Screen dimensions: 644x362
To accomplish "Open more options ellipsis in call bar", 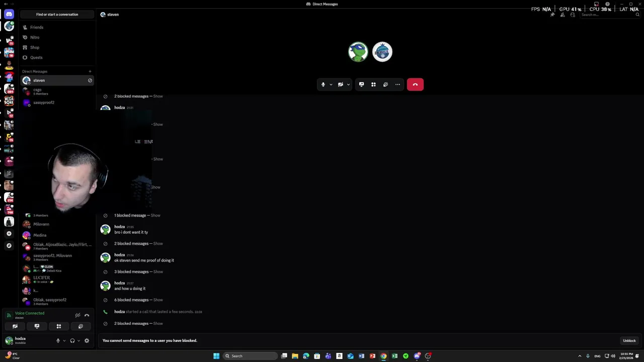I will [x=397, y=84].
